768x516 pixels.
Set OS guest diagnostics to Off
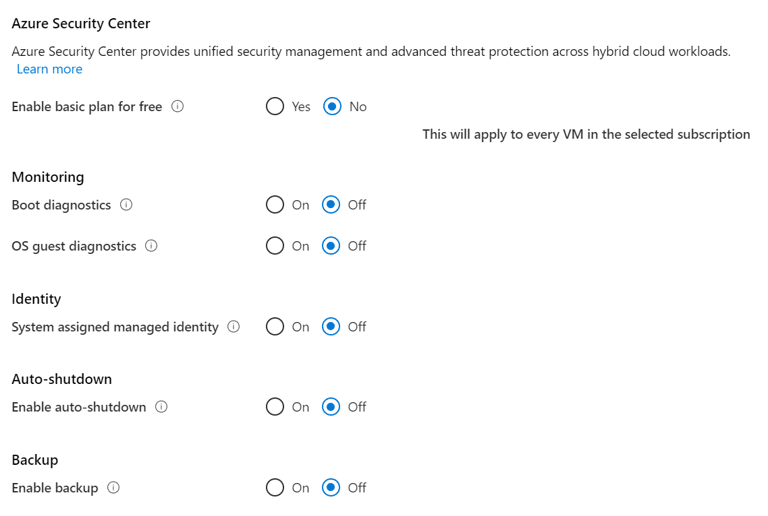[332, 246]
